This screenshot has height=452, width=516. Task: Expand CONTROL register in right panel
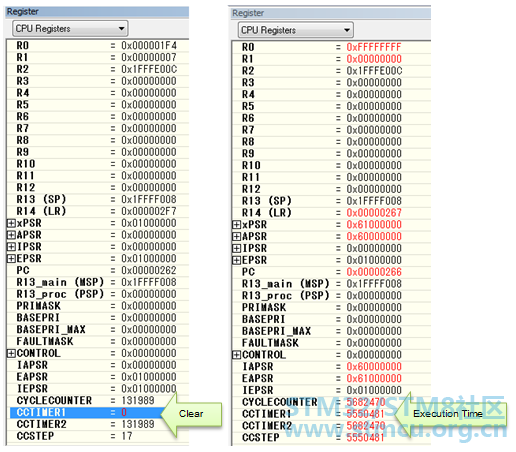tap(236, 355)
